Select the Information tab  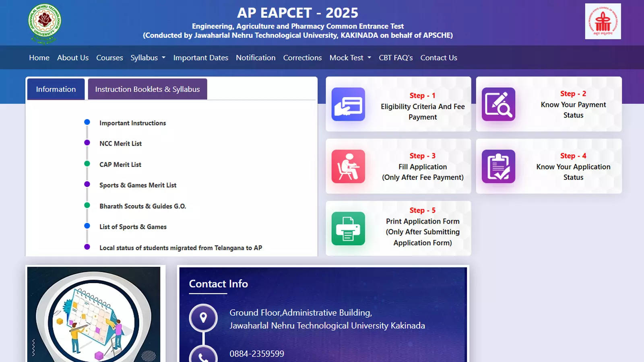(56, 89)
